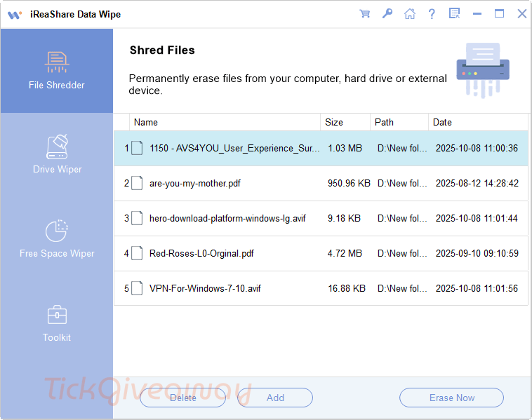Open Drive Wiper via its drive icon
Image resolution: width=532 pixels, height=420 pixels.
(57, 147)
